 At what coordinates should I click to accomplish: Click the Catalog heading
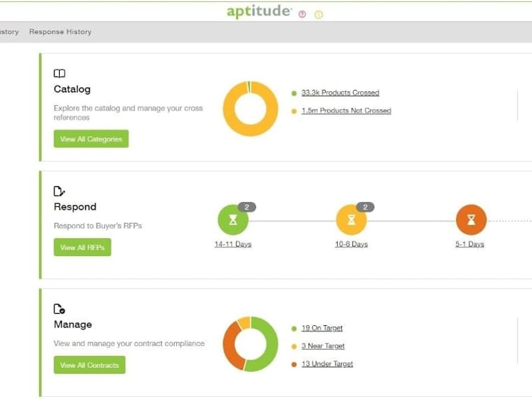tap(72, 89)
